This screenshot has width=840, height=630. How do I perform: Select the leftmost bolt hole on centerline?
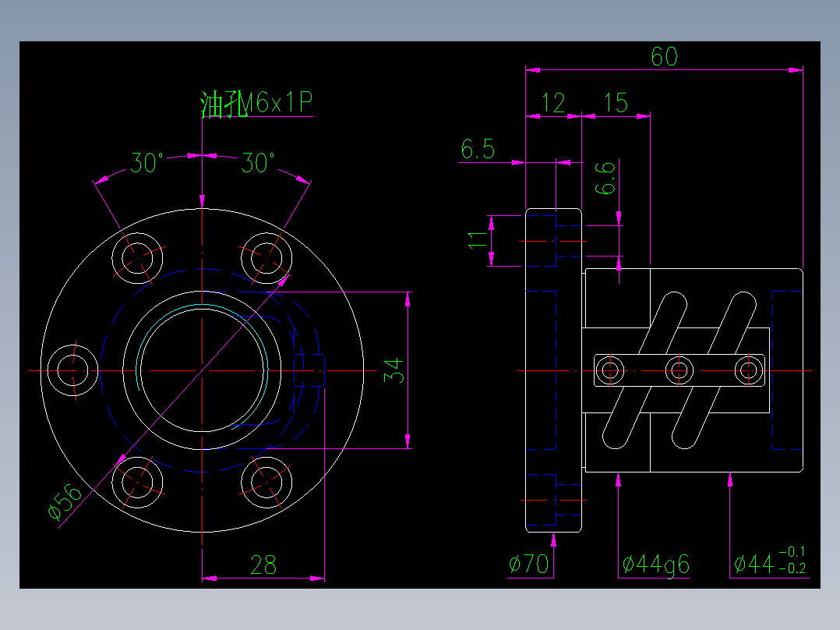coord(73,370)
